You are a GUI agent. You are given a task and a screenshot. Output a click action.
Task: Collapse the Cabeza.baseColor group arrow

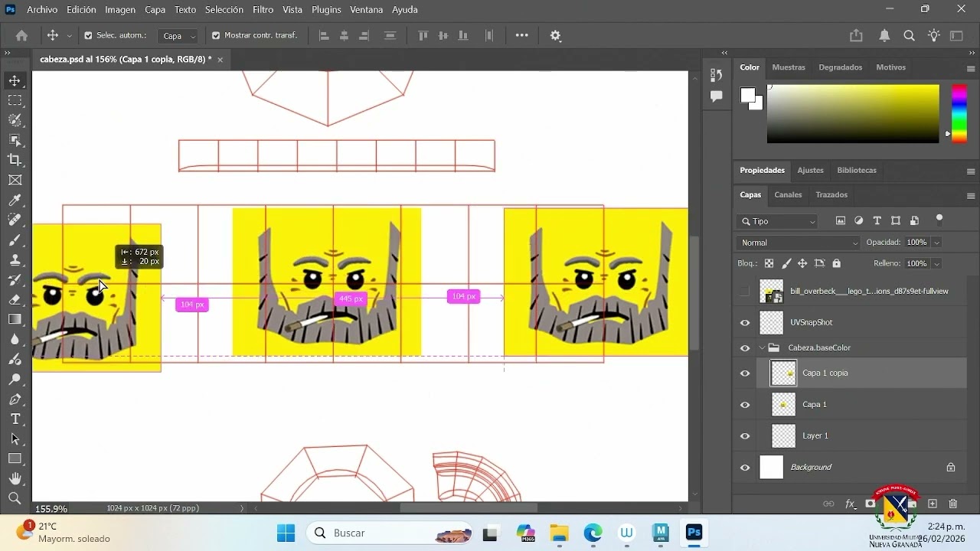[x=763, y=348]
